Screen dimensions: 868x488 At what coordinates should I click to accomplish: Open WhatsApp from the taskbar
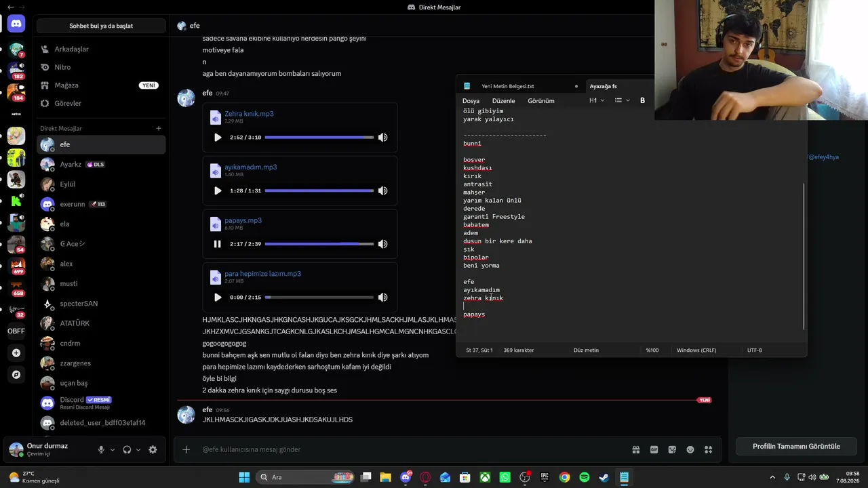click(x=505, y=477)
